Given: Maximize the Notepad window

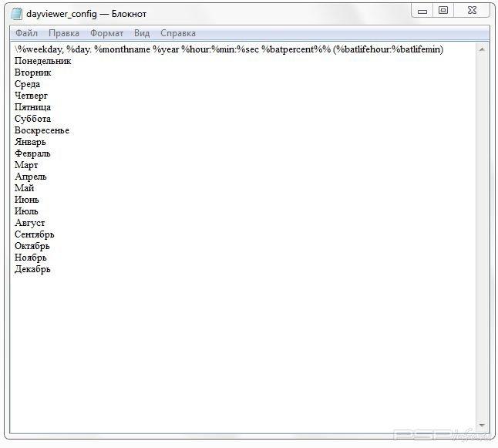Looking at the screenshot, I should pos(443,10).
